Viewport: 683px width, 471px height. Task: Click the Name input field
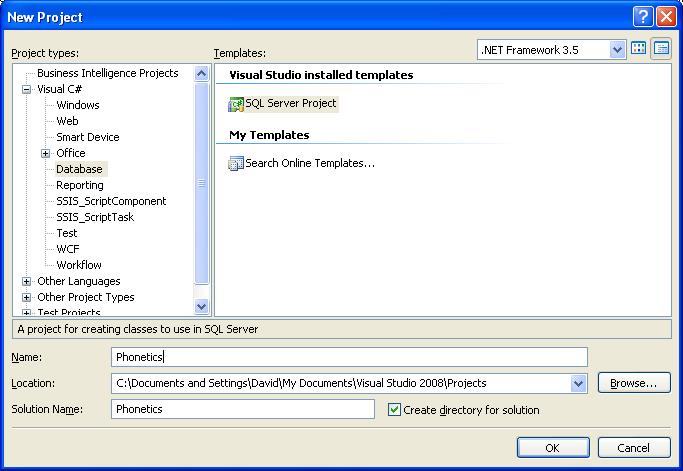coord(349,357)
